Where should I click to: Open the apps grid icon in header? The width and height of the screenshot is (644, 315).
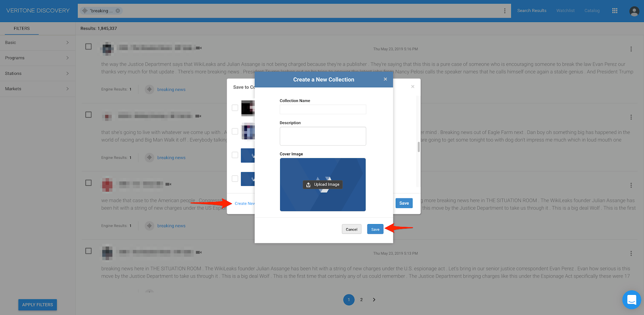pyautogui.click(x=615, y=11)
